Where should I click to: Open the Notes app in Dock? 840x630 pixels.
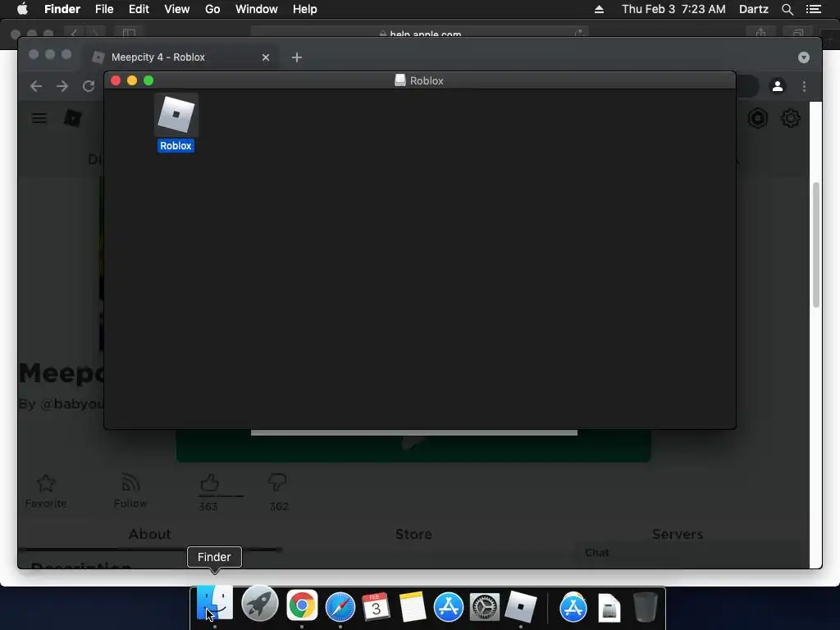coord(412,607)
